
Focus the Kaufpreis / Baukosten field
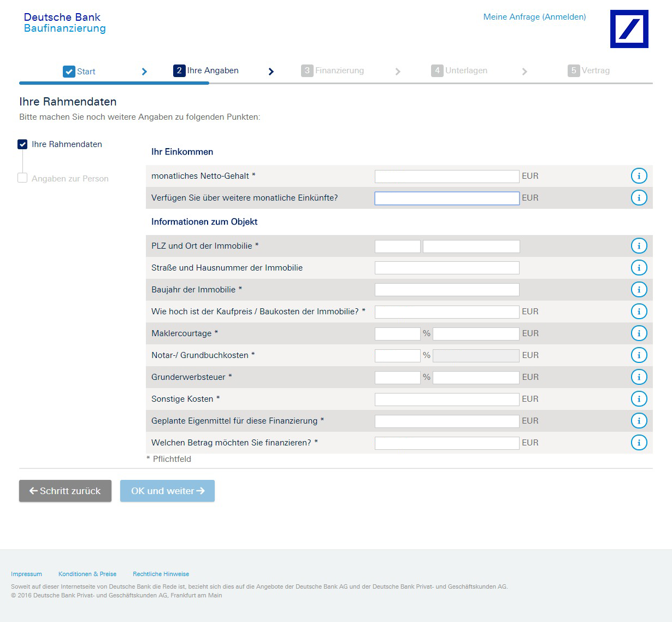[x=447, y=312]
